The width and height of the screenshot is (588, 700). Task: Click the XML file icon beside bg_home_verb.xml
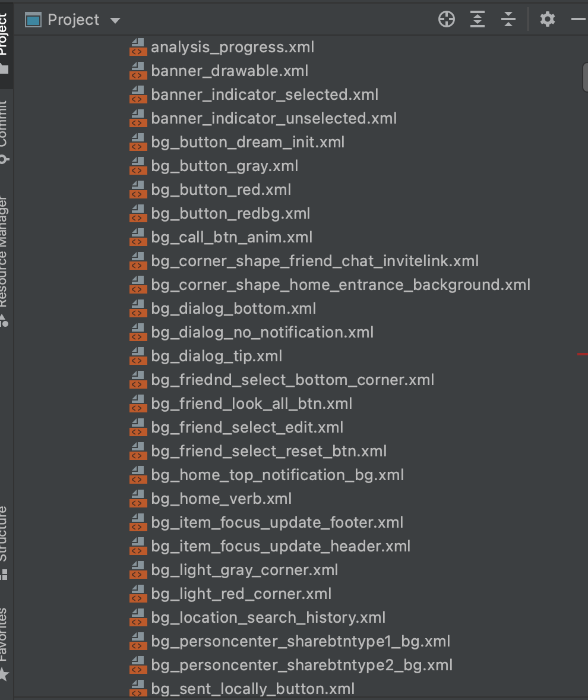click(138, 498)
